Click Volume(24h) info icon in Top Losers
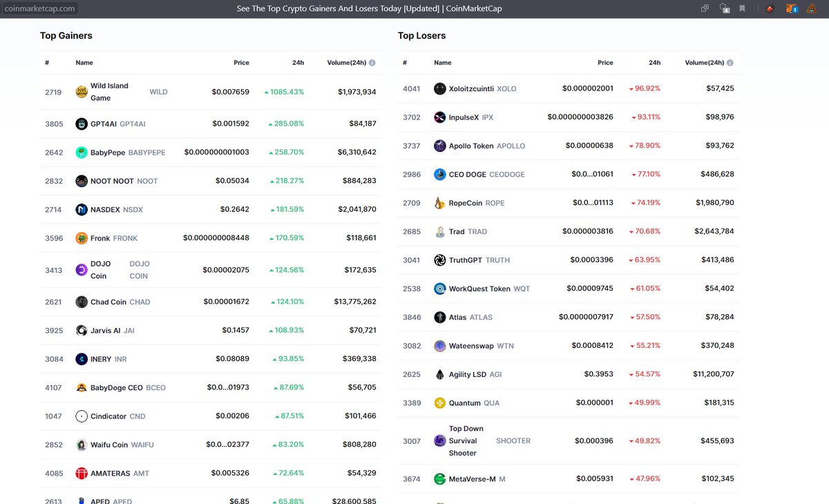Viewport: 829px width, 504px height. (x=731, y=63)
